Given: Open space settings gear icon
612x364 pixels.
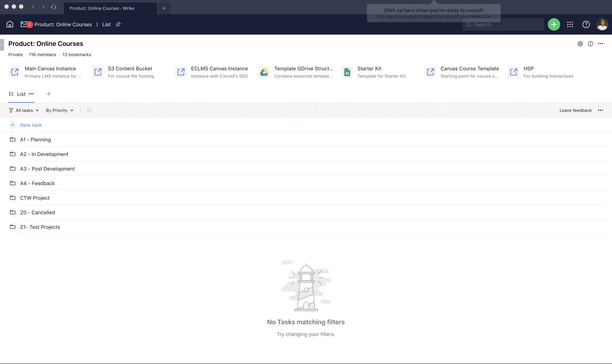Looking at the screenshot, I should click(580, 44).
